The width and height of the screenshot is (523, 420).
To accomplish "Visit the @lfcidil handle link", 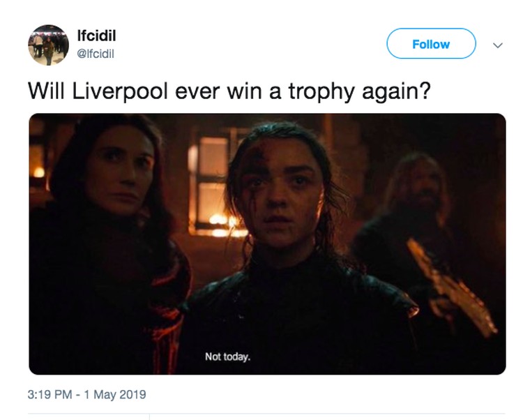I will tap(96, 54).
